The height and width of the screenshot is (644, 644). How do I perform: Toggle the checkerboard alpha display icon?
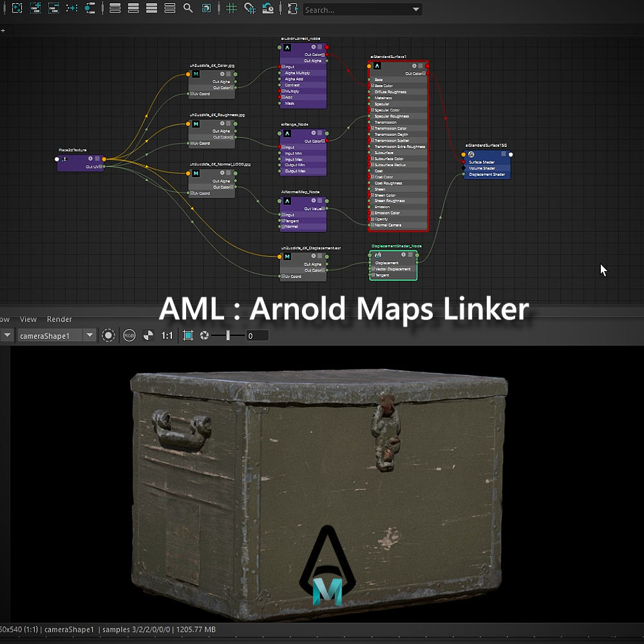[x=148, y=336]
